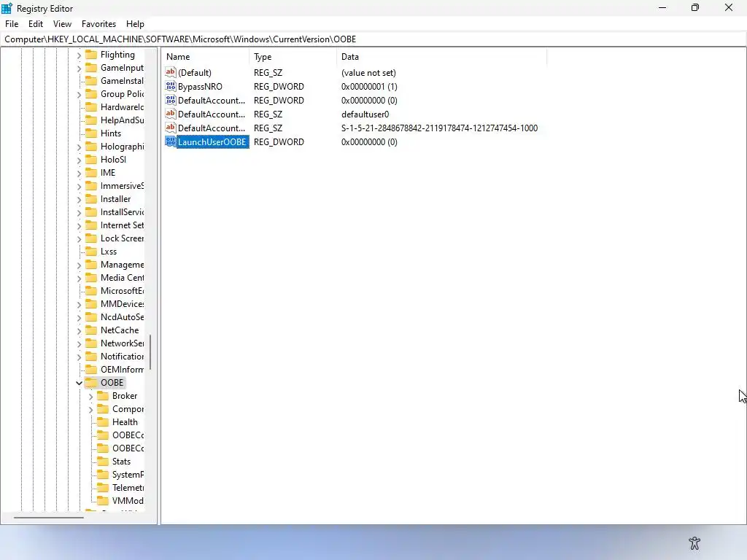The height and width of the screenshot is (560, 747).
Task: Select the Health subkey
Action: click(125, 422)
